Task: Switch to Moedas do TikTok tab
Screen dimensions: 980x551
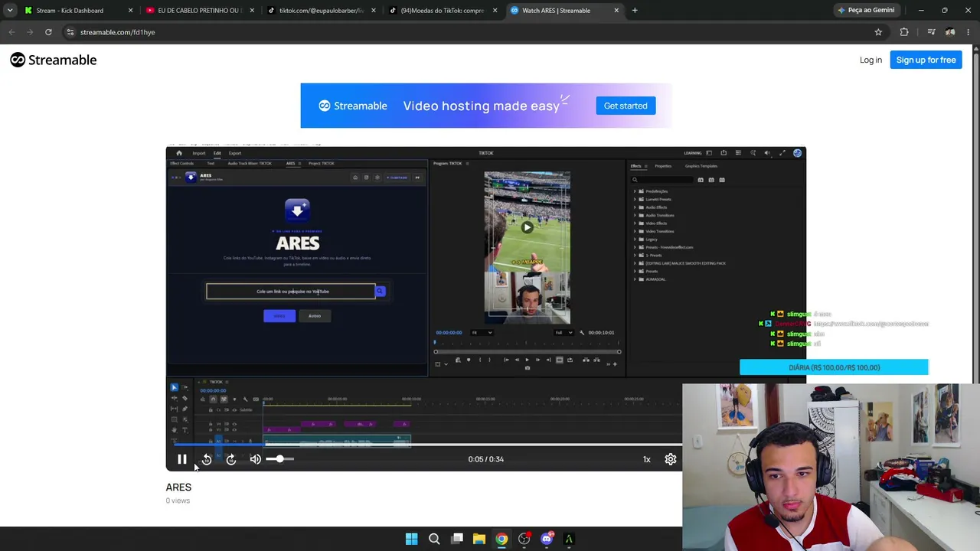Action: pyautogui.click(x=443, y=11)
